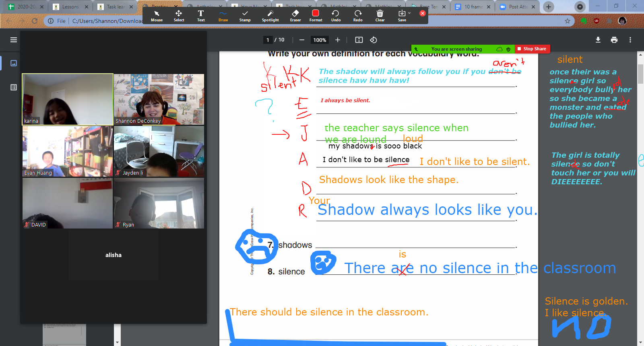This screenshot has height=346, width=644.
Task: Show page thumbnails in PDF sidebar
Action: (14, 63)
